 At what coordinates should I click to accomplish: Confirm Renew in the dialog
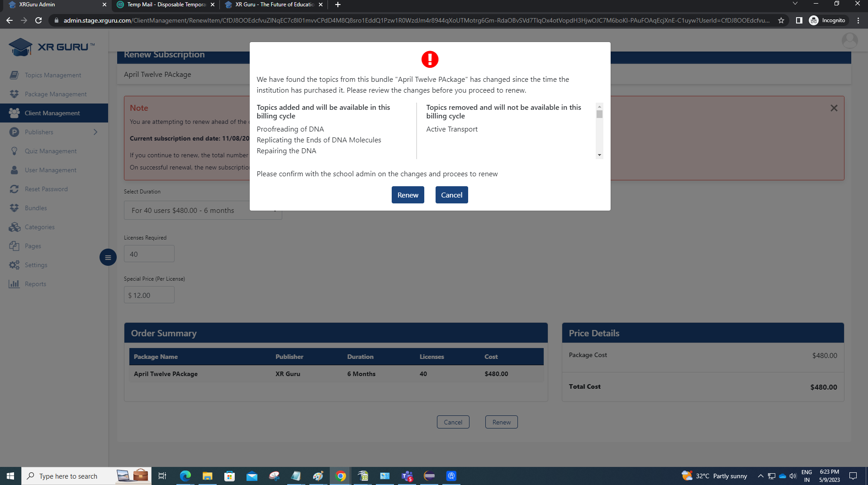point(408,195)
